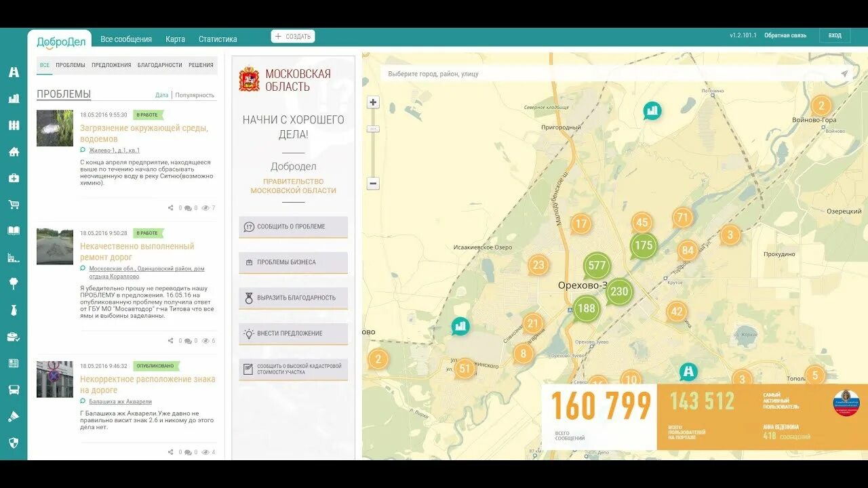Switch to the Благодарности tab

(x=160, y=65)
